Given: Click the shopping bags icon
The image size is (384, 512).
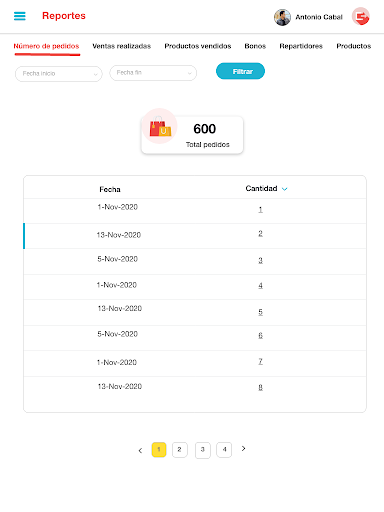Looking at the screenshot, I should (x=160, y=126).
